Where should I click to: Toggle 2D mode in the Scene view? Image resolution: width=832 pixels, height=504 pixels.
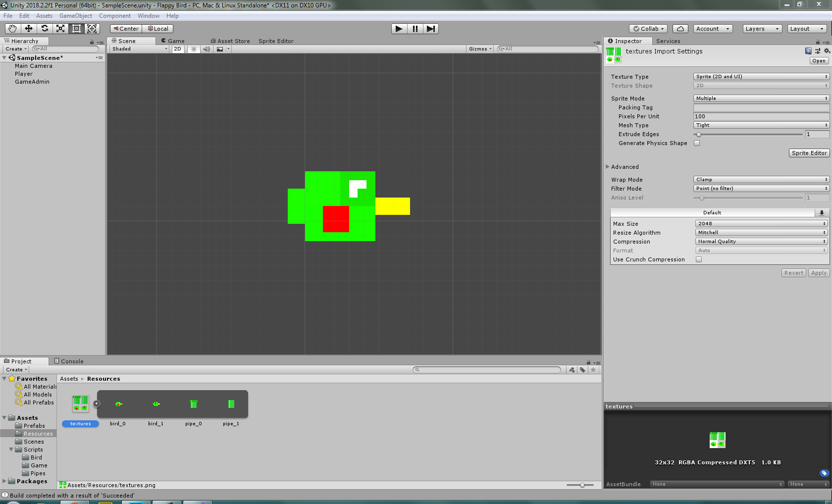(177, 49)
